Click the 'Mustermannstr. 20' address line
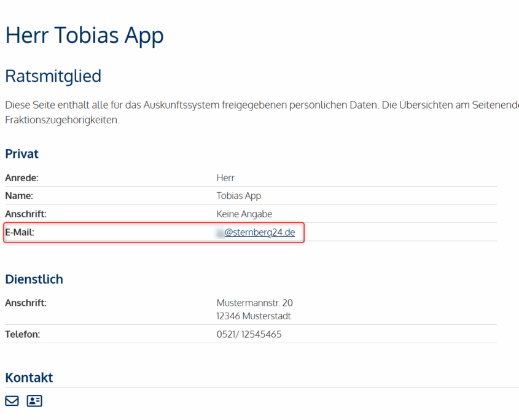This screenshot has height=420, width=519. pos(254,303)
